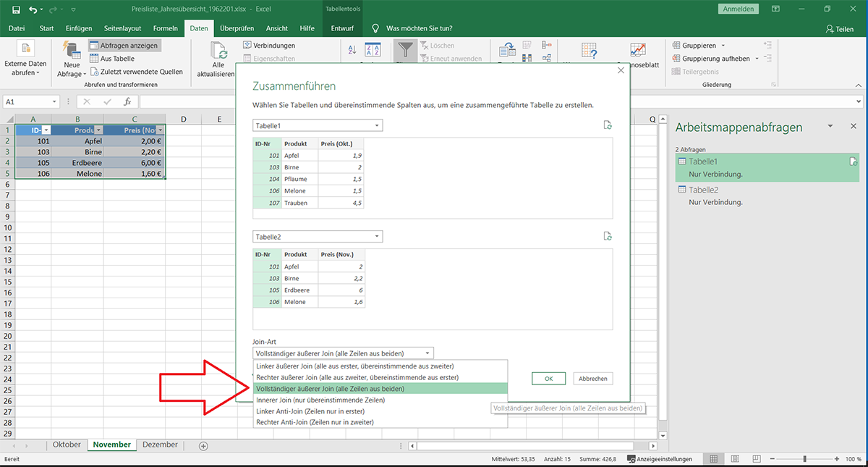The image size is (868, 467).
Task: Sort ascending A to Z
Action: (x=352, y=50)
